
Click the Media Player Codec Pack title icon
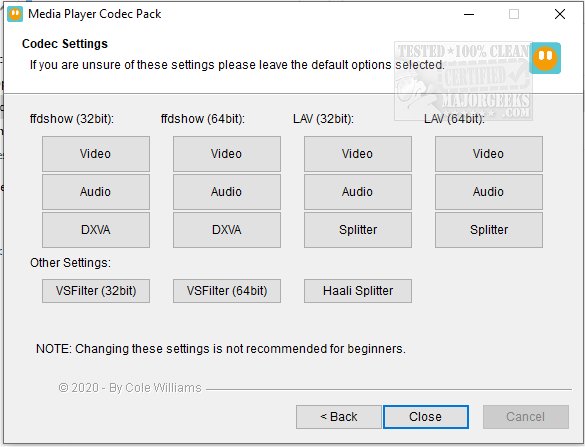point(15,14)
